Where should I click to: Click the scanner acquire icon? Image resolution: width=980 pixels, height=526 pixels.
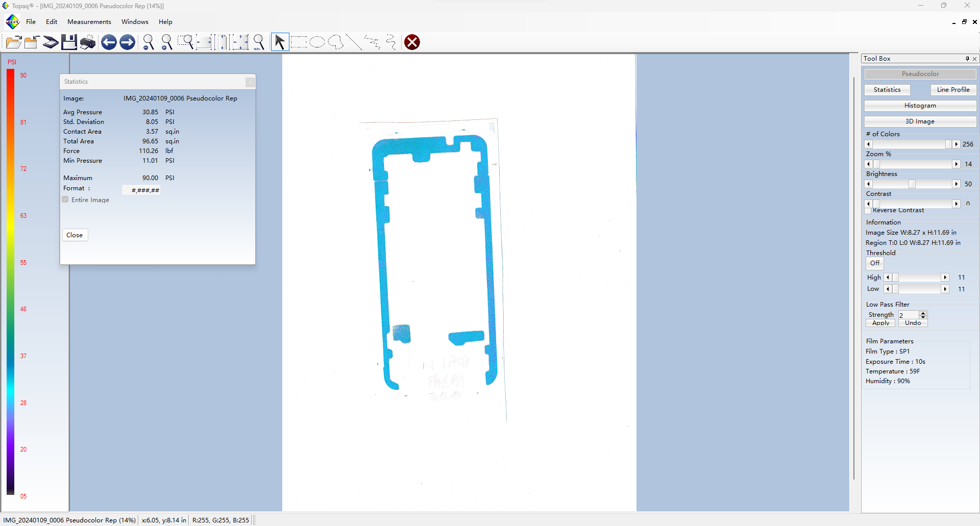pos(50,42)
